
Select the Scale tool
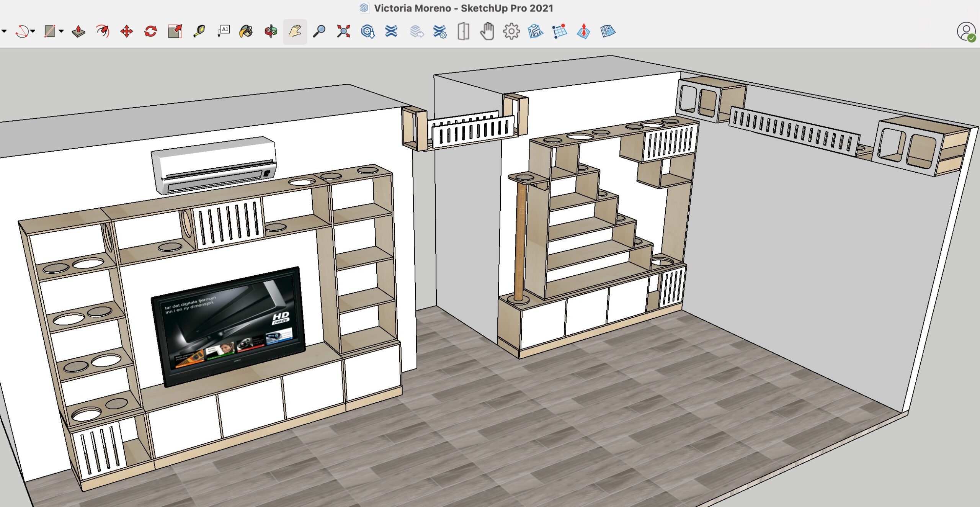click(175, 31)
